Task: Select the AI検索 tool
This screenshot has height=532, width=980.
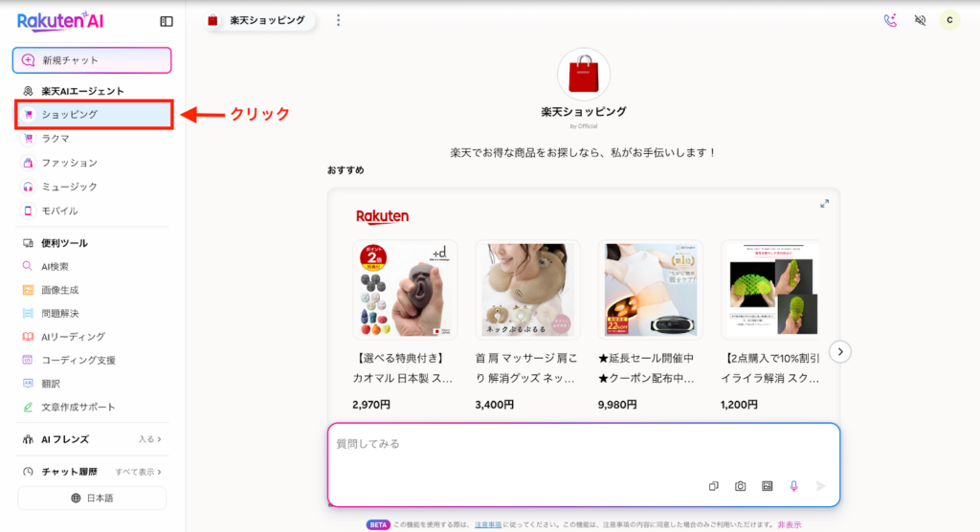Action: (x=55, y=266)
